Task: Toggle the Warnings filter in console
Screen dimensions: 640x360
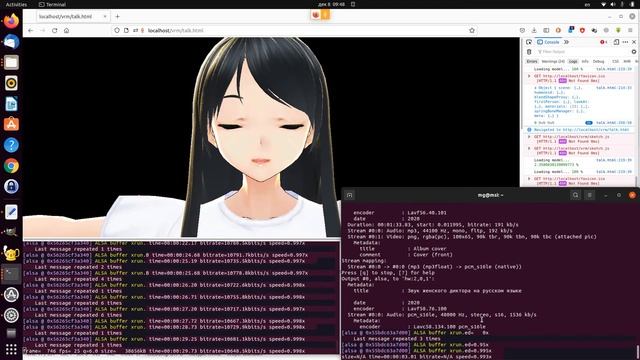Action: (553, 61)
